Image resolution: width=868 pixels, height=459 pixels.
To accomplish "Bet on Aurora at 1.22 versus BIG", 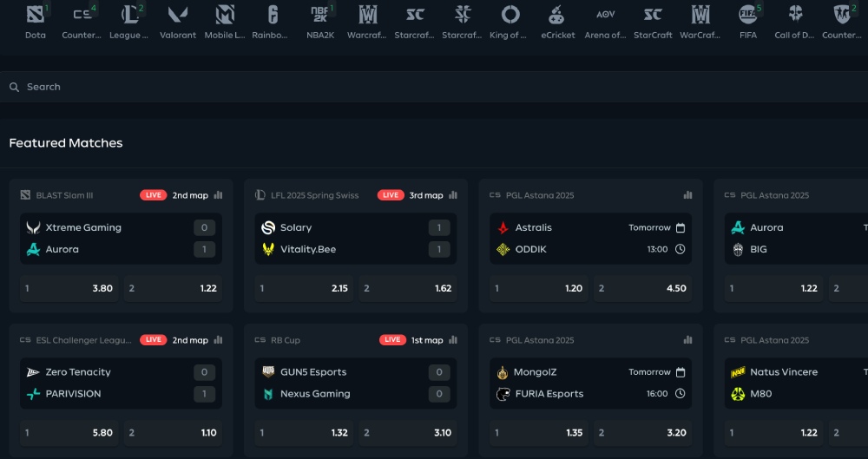I will pos(773,288).
